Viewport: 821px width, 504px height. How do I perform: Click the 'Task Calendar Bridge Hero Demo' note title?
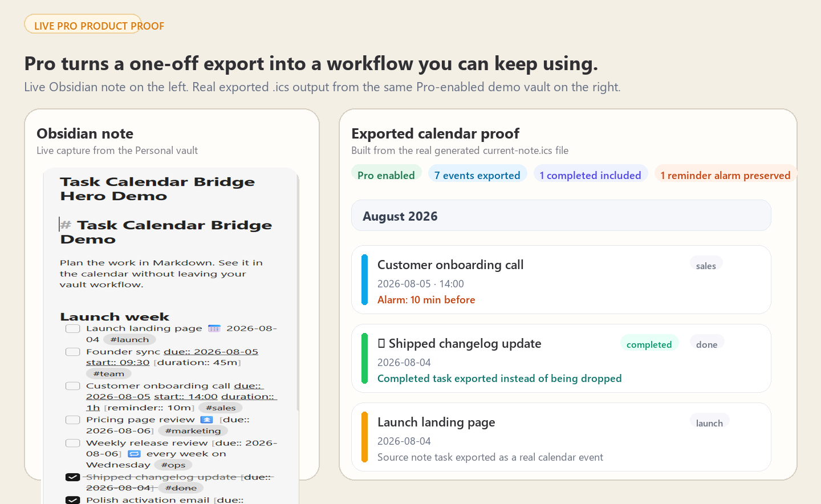pyautogui.click(x=157, y=189)
